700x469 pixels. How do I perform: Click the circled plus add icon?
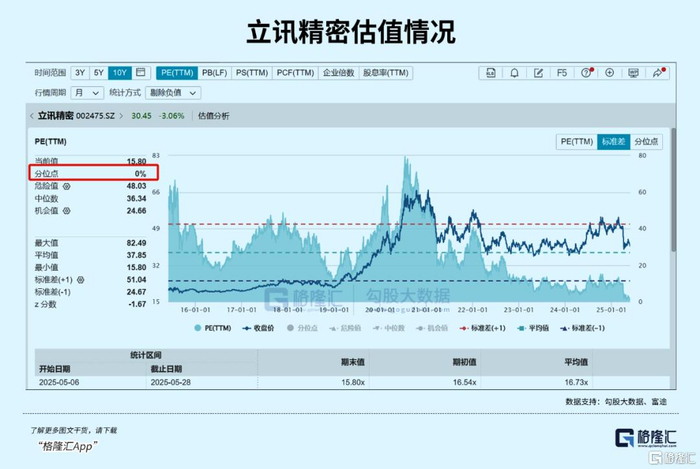pos(609,73)
